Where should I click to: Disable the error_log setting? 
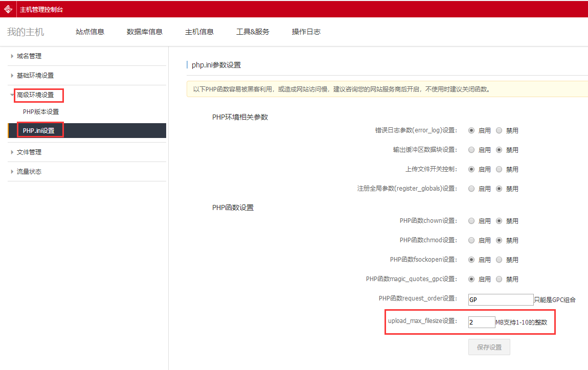(x=499, y=130)
